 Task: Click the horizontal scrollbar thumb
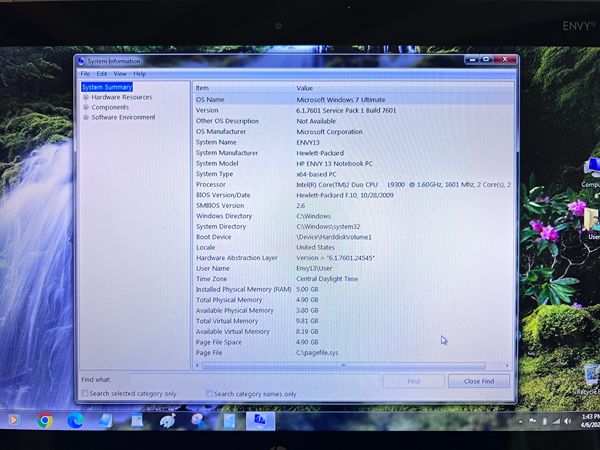(343, 366)
